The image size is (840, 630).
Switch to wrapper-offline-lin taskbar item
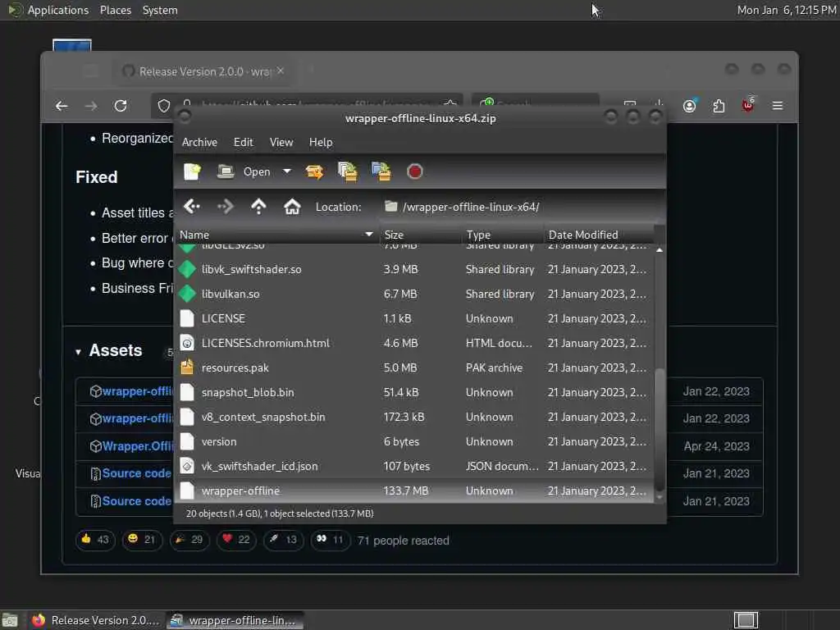click(x=234, y=620)
